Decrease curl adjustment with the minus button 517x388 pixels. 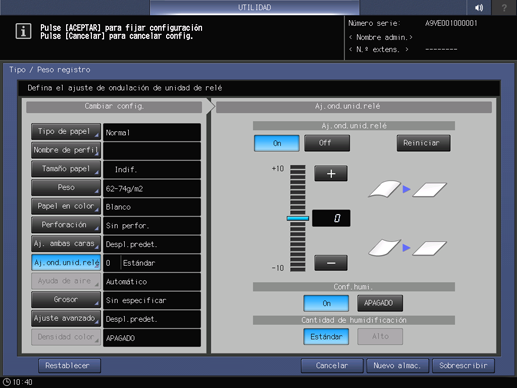(331, 263)
